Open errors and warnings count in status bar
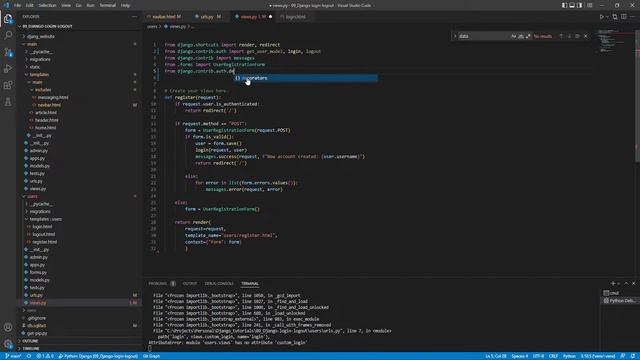The width and height of the screenshot is (640, 360). point(45,356)
